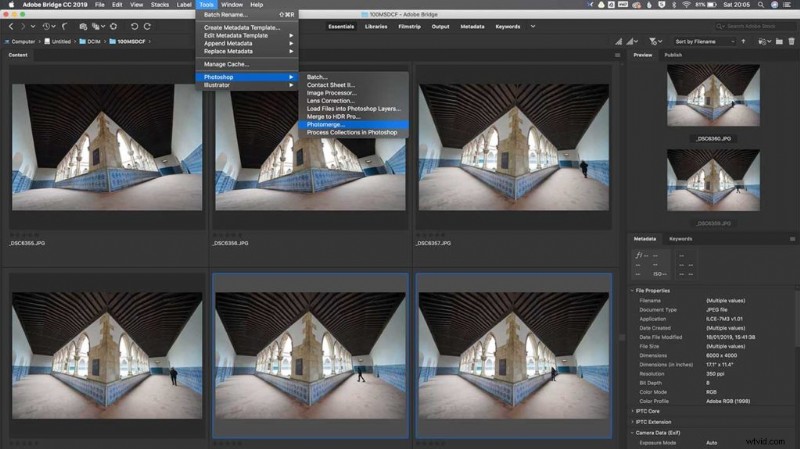Expand path chevron after 100MSDCF
800x449 pixels.
pos(149,42)
